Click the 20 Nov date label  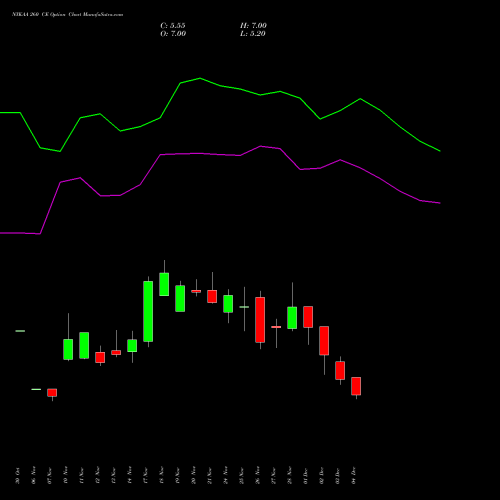(x=194, y=476)
